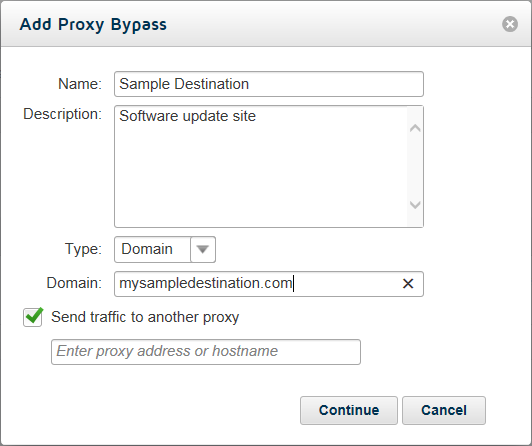Click the Cancel button

coord(444,410)
